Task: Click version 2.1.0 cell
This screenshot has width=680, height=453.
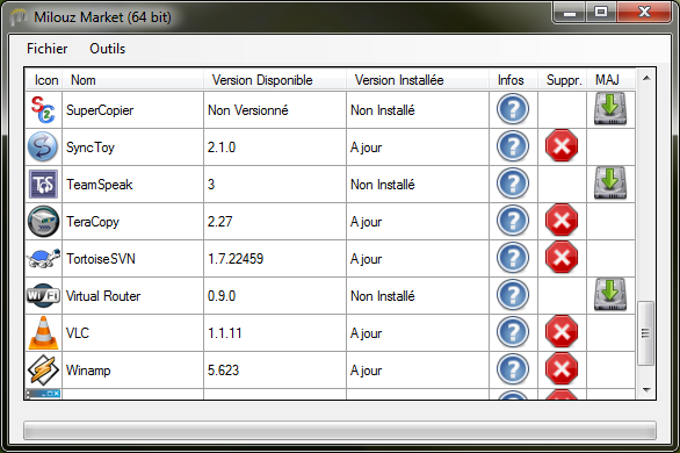Action: click(x=275, y=147)
